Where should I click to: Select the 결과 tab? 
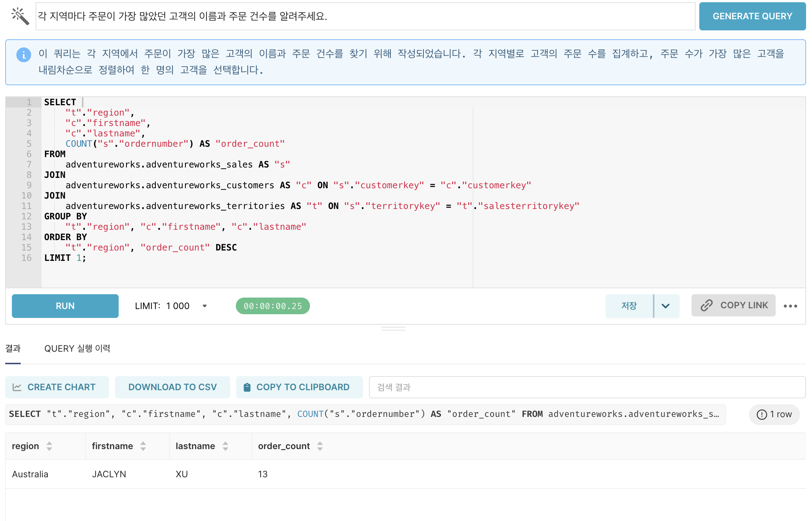(13, 349)
